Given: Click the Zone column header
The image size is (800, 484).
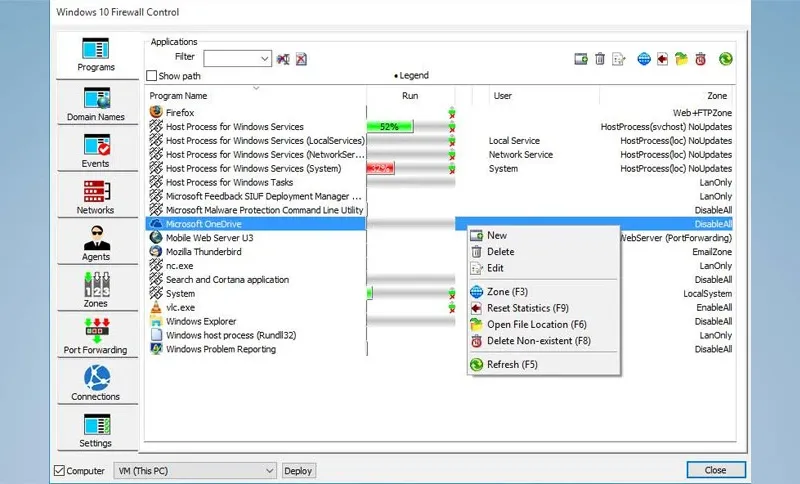Looking at the screenshot, I should (x=665, y=95).
